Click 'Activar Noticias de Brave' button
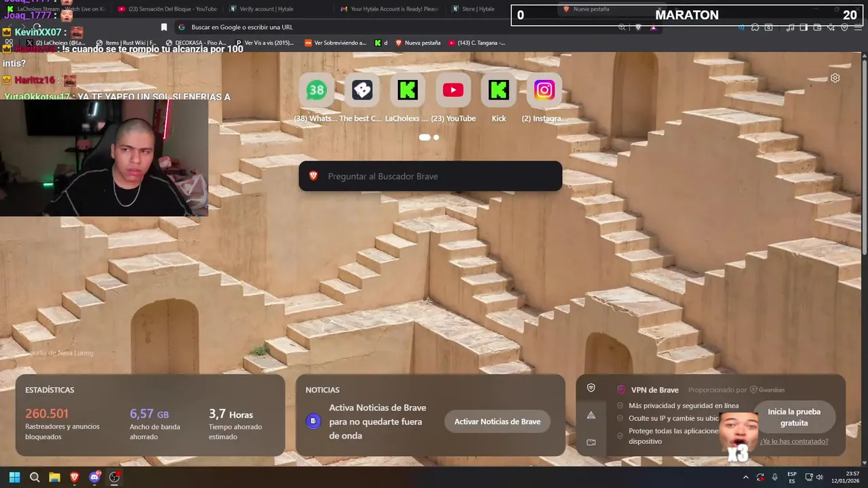The width and height of the screenshot is (868, 488). point(497,422)
